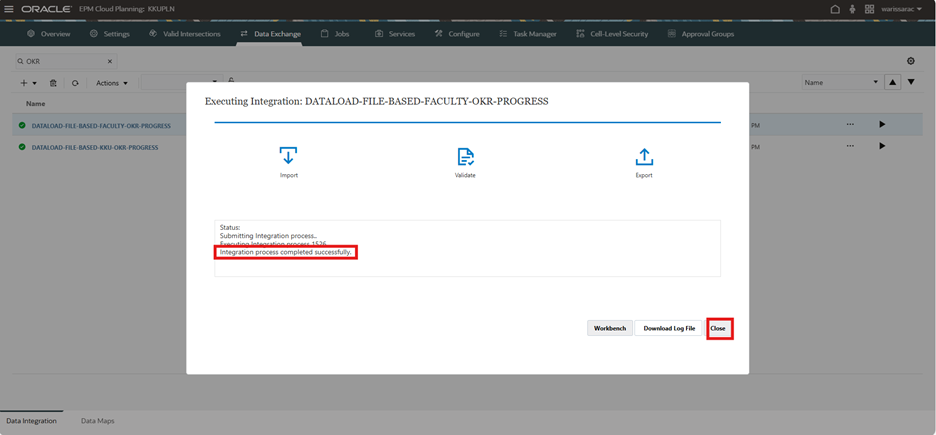
Task: Switch to the Jobs tab
Action: coord(335,34)
